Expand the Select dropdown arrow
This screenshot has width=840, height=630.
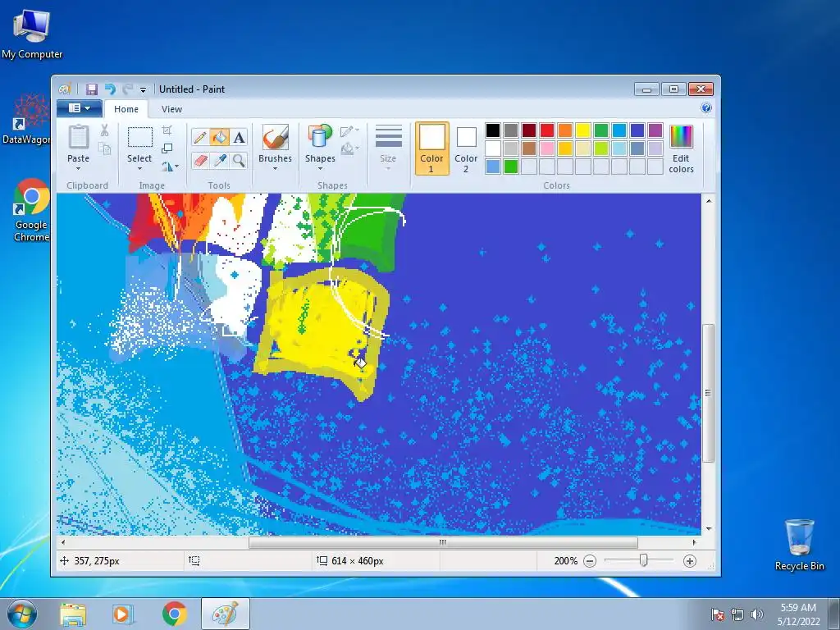pos(139,169)
